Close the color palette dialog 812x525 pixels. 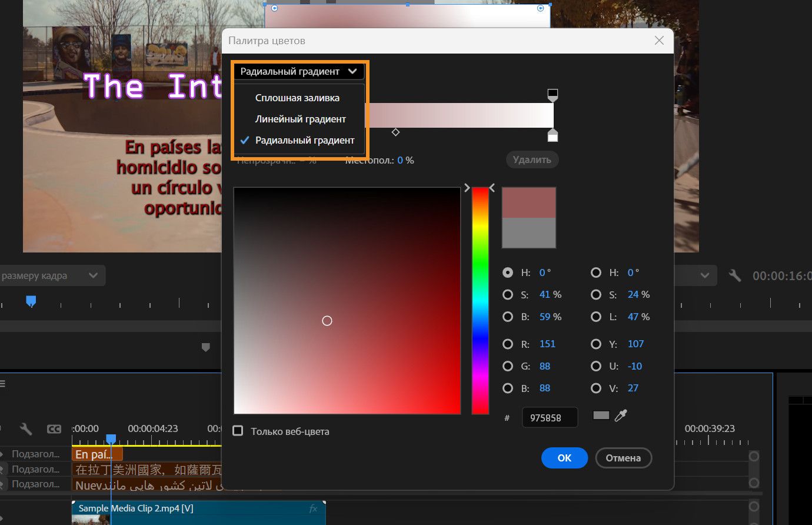[x=659, y=41]
